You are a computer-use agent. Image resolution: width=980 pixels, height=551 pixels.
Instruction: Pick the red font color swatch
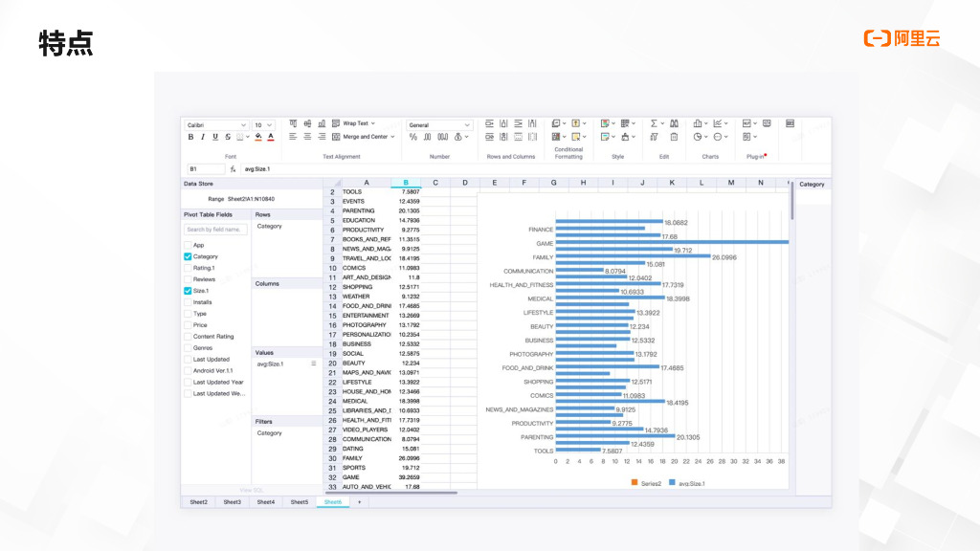click(x=271, y=137)
